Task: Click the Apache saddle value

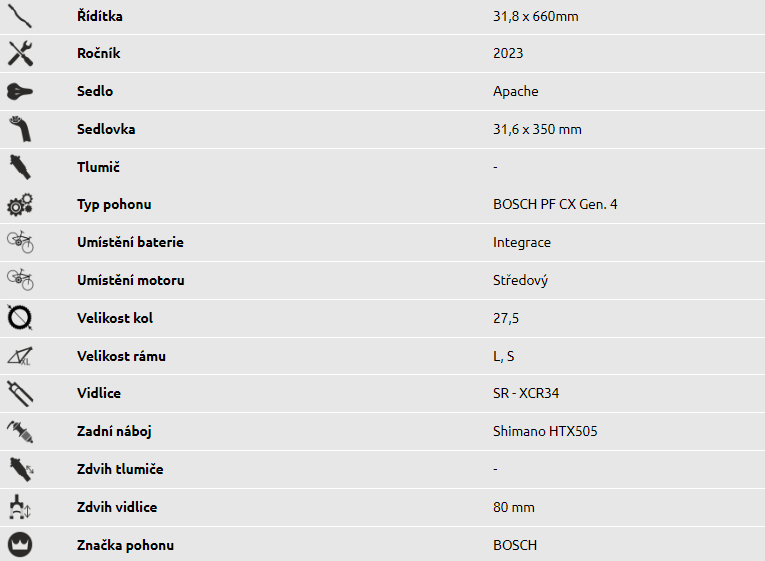Action: (x=516, y=91)
